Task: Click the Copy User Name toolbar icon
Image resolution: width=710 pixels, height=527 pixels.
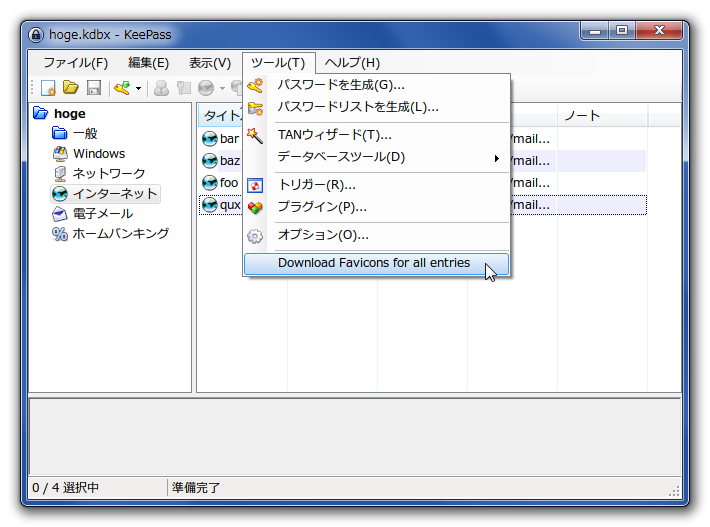Action: (161, 88)
